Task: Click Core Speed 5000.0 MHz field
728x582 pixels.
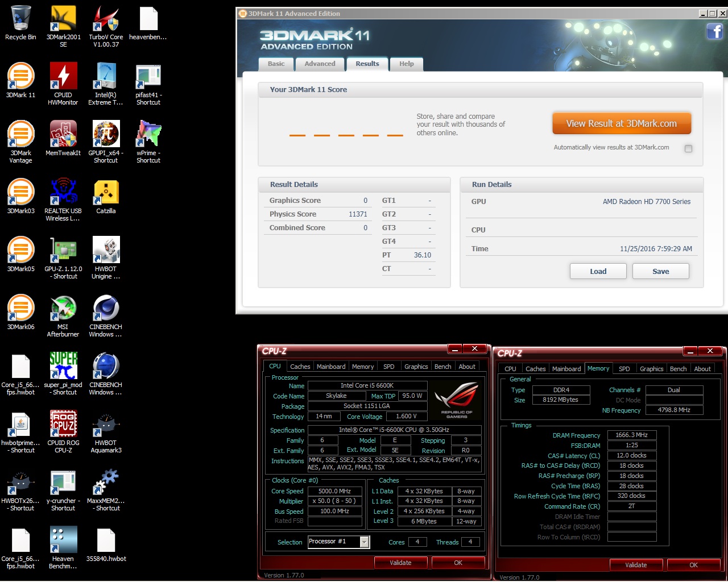Action: click(x=334, y=491)
